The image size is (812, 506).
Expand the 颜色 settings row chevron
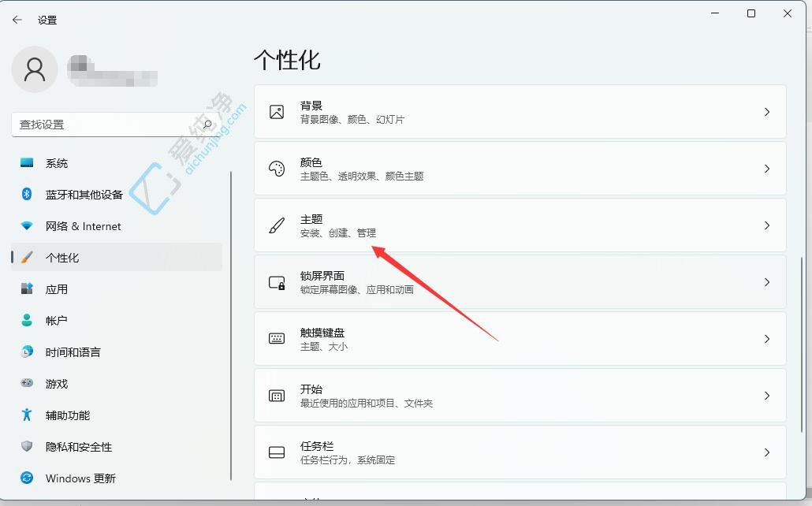pyautogui.click(x=766, y=168)
